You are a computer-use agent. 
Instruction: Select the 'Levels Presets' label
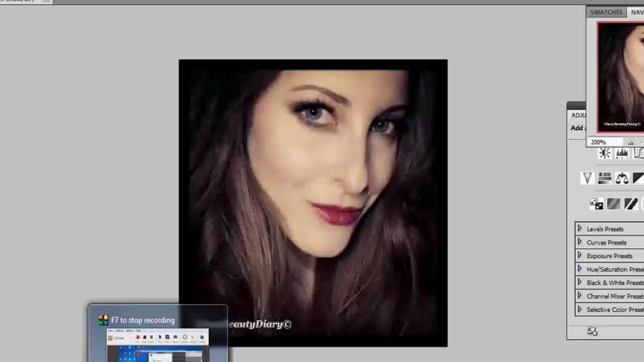click(x=605, y=229)
